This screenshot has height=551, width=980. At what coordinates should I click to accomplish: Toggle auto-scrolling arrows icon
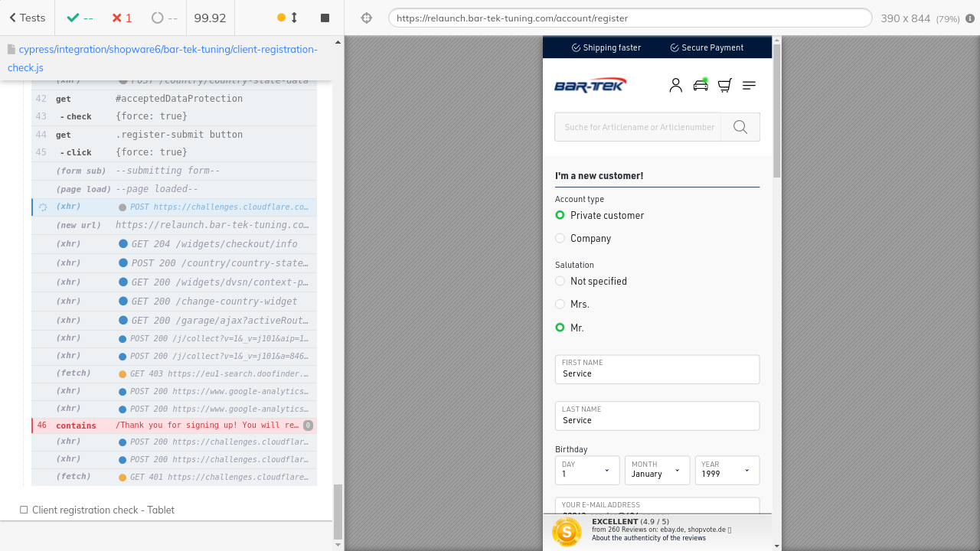tap(294, 18)
